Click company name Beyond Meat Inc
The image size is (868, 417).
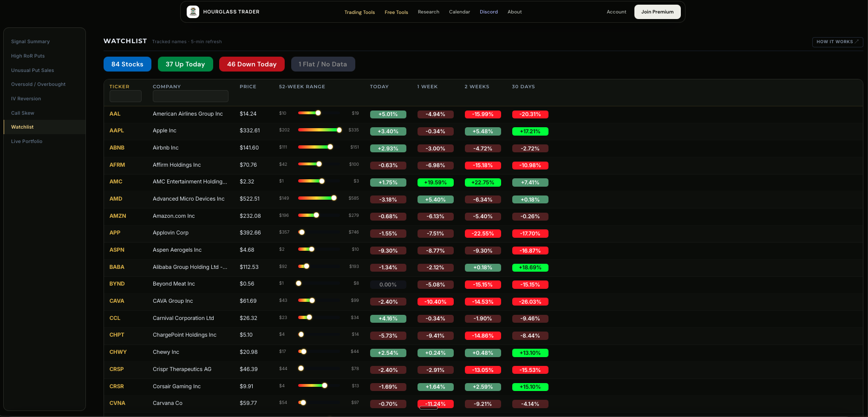tap(174, 284)
